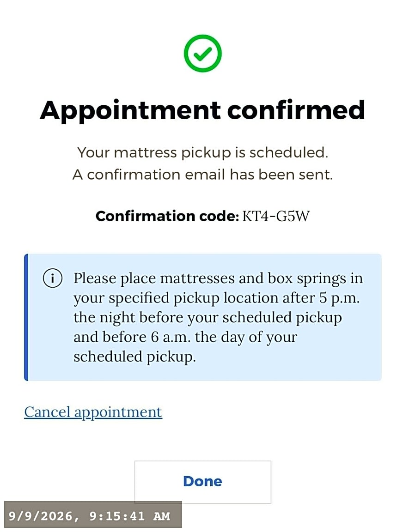
Task: Click the Done button
Action: pos(202,482)
